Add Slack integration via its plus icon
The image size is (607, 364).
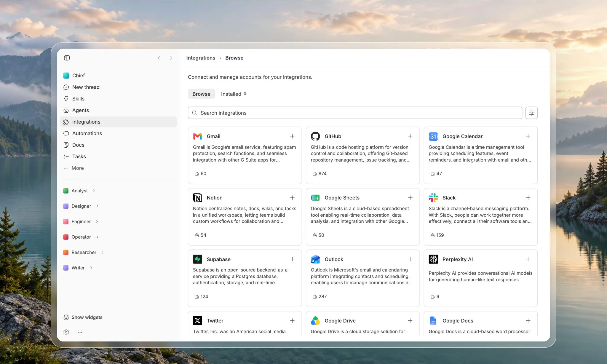528,198
